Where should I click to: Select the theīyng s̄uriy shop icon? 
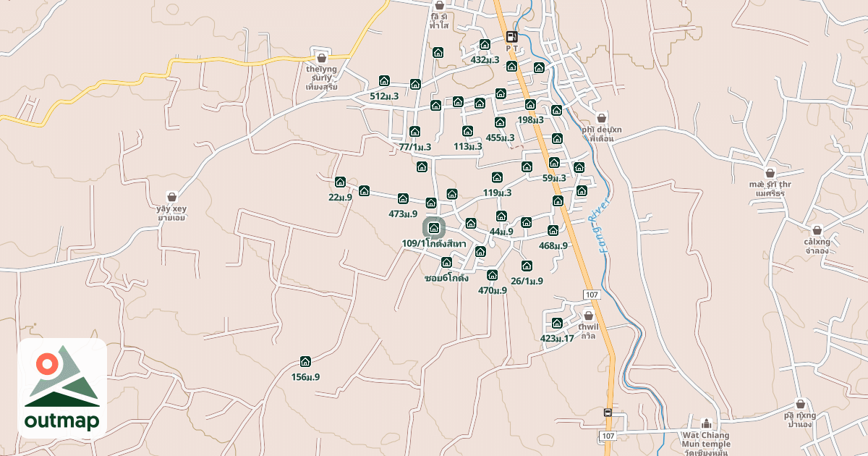321,58
